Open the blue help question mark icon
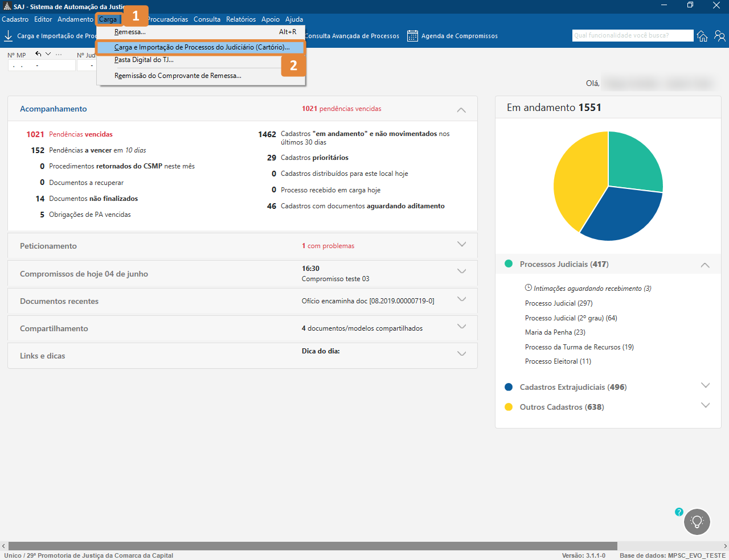729x560 pixels. tap(679, 512)
